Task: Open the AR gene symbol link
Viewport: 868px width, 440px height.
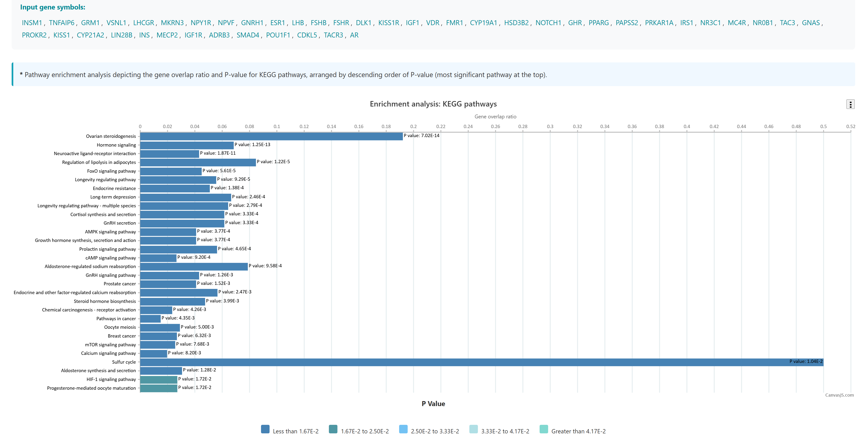Action: pos(354,35)
